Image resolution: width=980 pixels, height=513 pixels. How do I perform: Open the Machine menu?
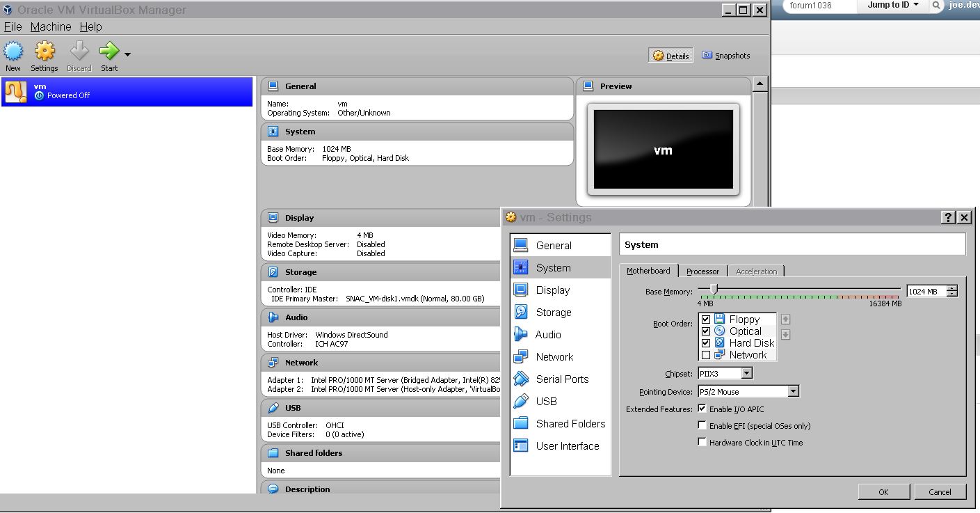(x=51, y=26)
